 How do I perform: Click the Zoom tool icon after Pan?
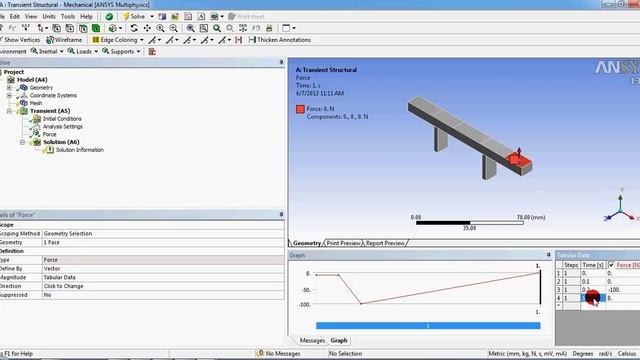160,28
